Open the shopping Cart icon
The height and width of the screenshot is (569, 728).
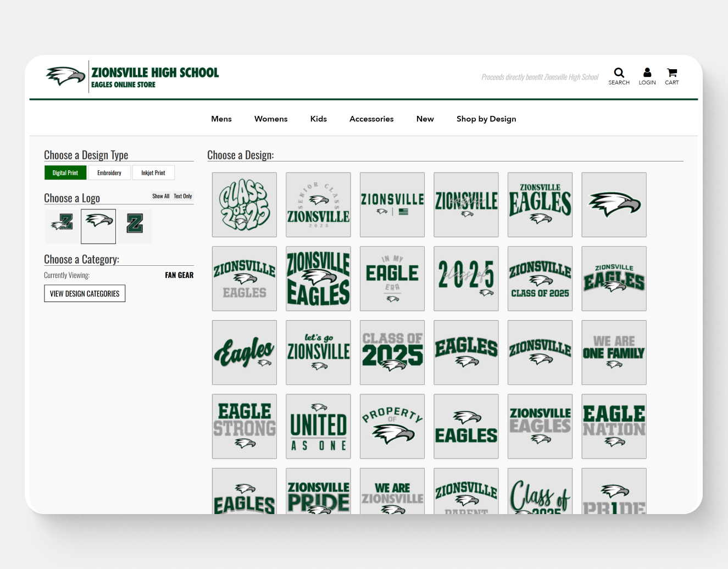[x=671, y=76]
